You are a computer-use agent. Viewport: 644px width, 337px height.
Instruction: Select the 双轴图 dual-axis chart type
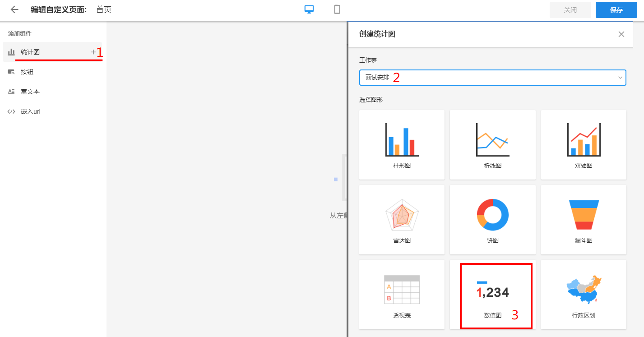click(x=584, y=144)
